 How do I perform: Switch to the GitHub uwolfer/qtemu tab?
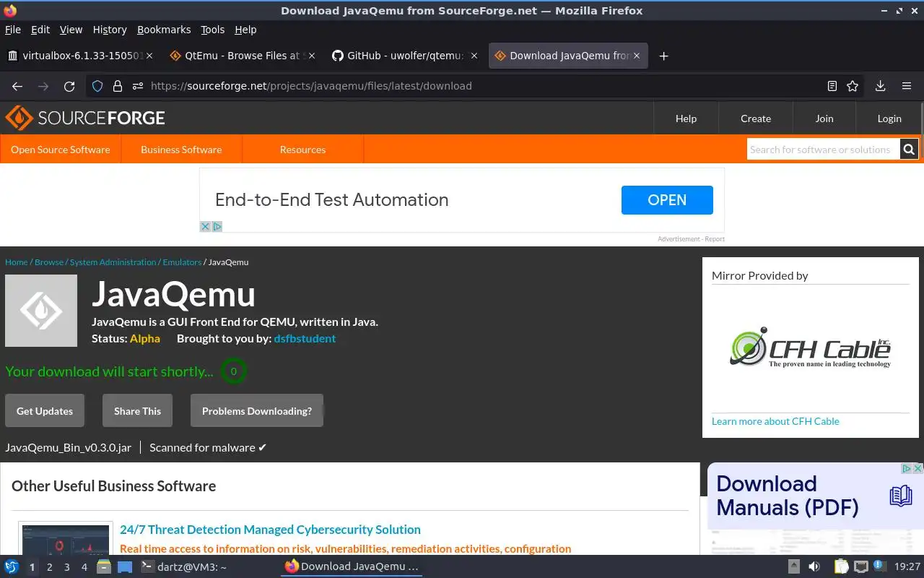point(405,56)
